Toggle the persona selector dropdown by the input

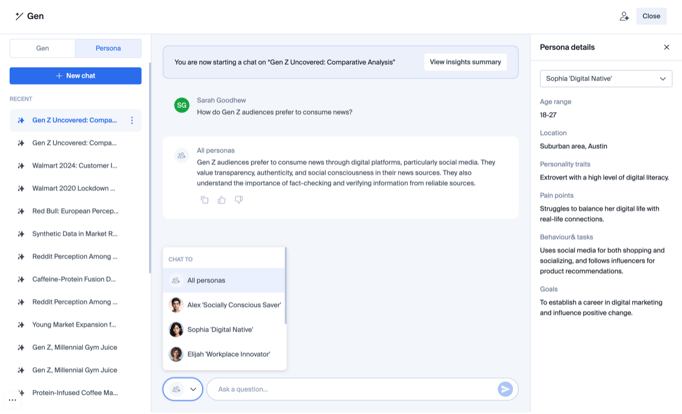coord(183,389)
